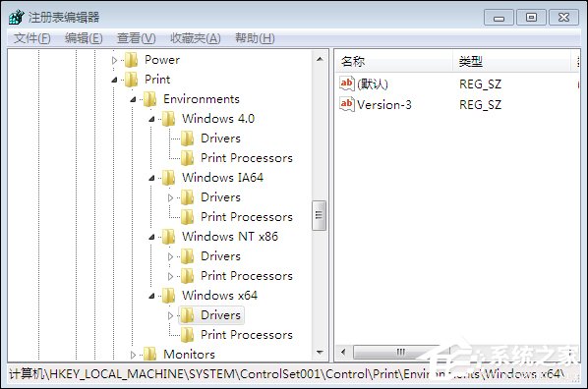Click the Monitors folder icon
Viewport: 588px width, 389px height.
[x=150, y=355]
